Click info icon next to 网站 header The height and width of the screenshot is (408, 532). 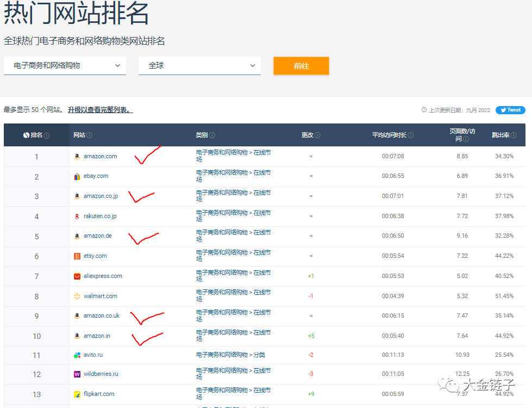[x=89, y=135]
